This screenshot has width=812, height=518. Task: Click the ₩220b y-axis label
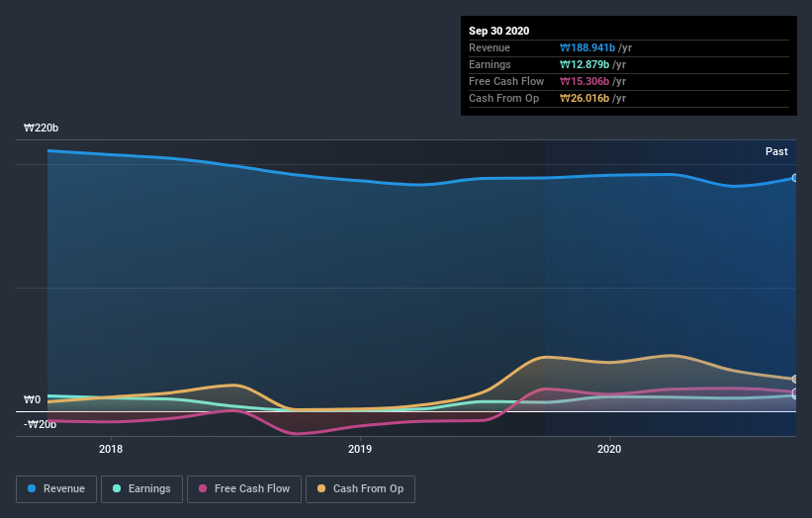pyautogui.click(x=41, y=128)
